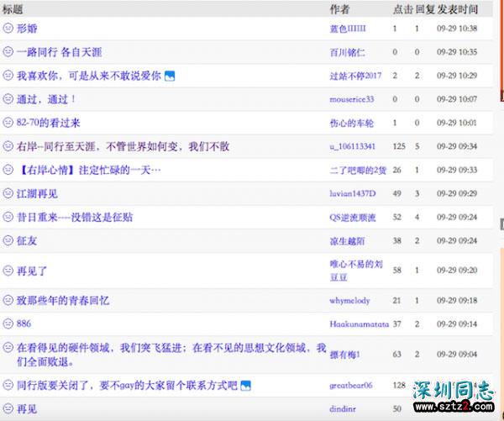View author profile greatbear06
The height and width of the screenshot is (421, 504).
click(351, 385)
